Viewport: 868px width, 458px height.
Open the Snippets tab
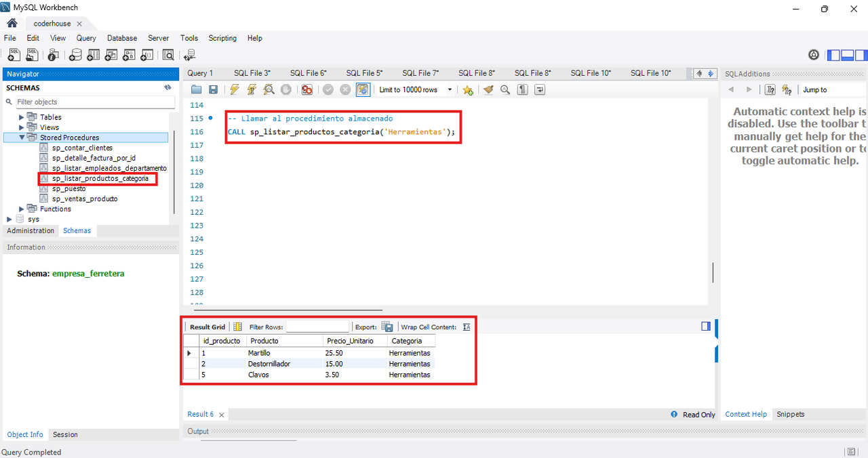[790, 414]
